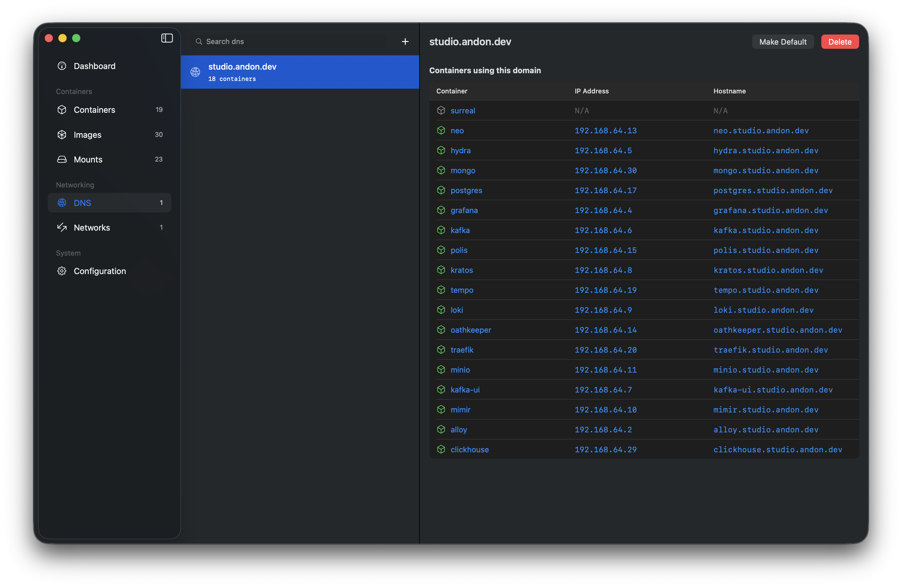Click the Containers cube icon in sidebar
Image resolution: width=902 pixels, height=588 pixels.
coord(62,110)
